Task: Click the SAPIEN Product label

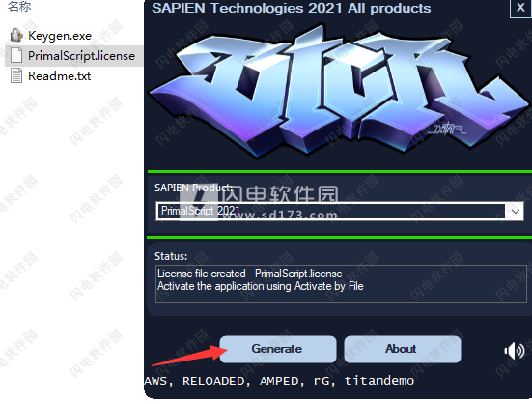Action: coord(193,188)
